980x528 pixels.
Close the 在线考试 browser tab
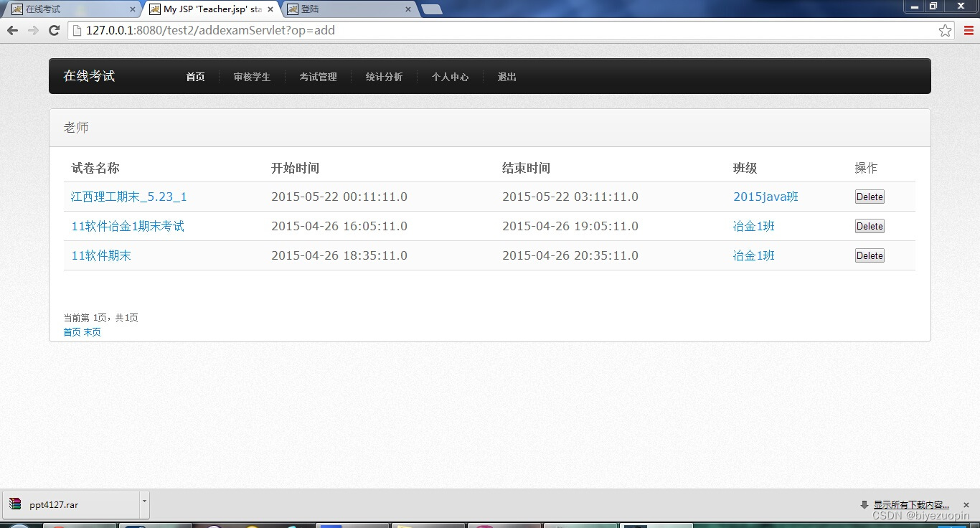(x=133, y=9)
